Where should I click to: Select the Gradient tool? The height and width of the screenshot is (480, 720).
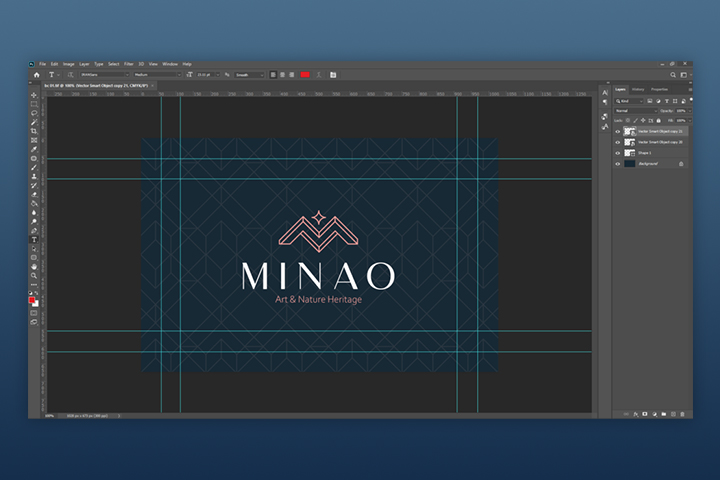(34, 203)
